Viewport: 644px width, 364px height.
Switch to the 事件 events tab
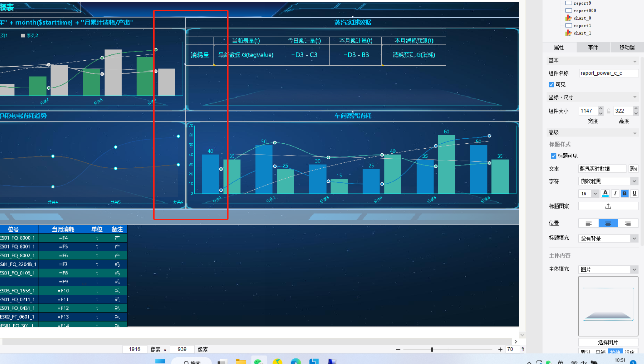pos(593,47)
